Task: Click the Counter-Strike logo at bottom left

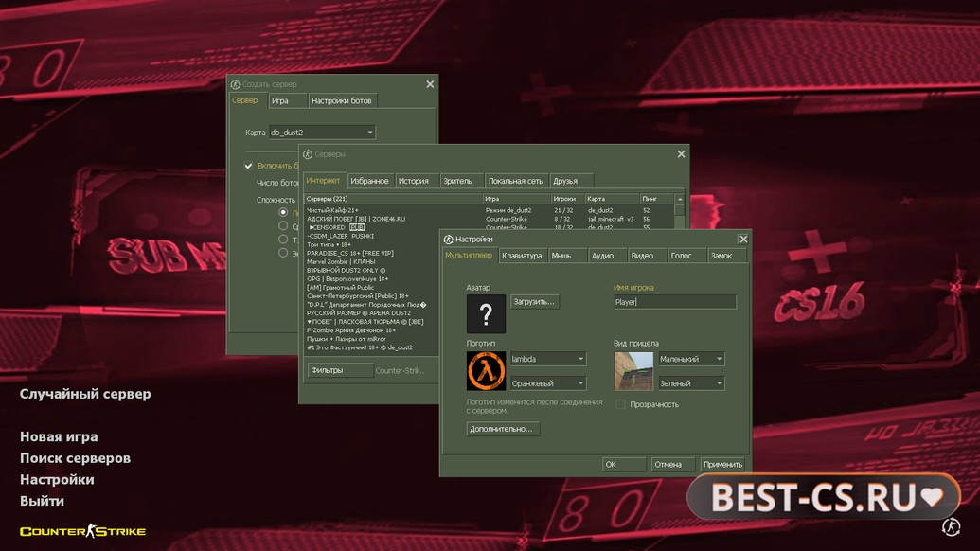Action: [x=82, y=531]
